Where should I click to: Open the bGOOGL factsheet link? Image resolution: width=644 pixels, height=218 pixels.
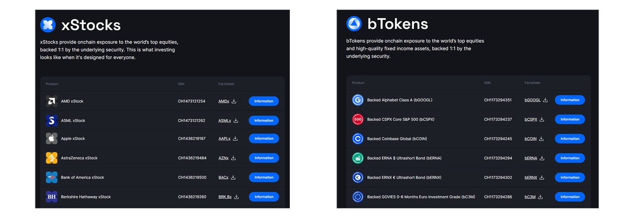[533, 100]
